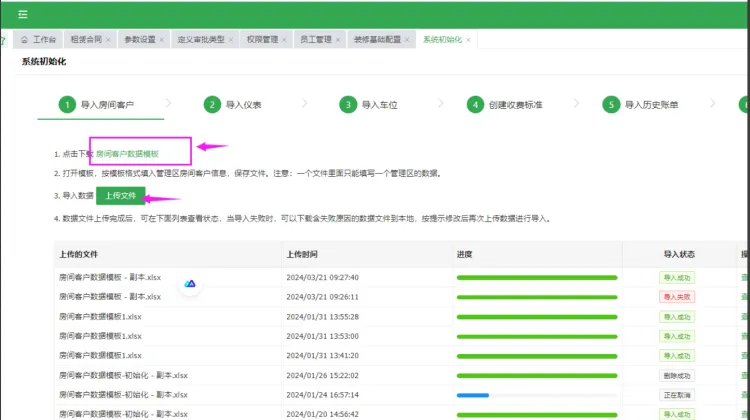
Task: Close the 员工管理 tab
Action: click(338, 40)
